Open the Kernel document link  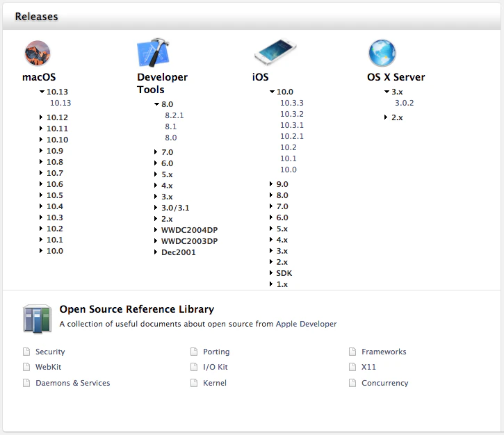pyautogui.click(x=215, y=383)
